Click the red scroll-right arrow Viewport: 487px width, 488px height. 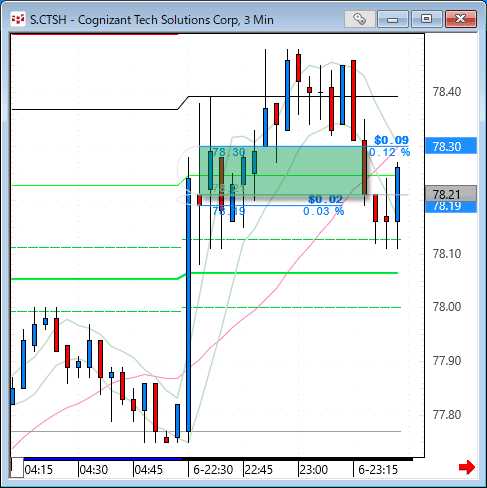pos(466,467)
